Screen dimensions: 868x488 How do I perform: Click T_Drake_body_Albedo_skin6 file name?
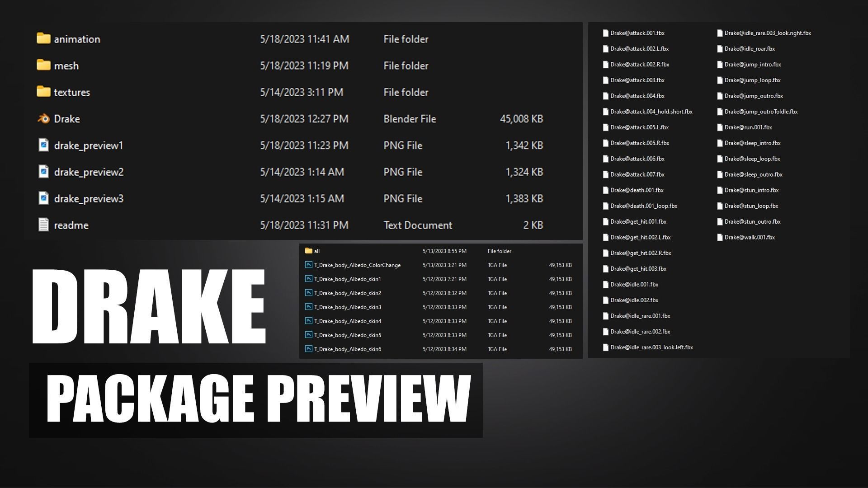coord(347,349)
